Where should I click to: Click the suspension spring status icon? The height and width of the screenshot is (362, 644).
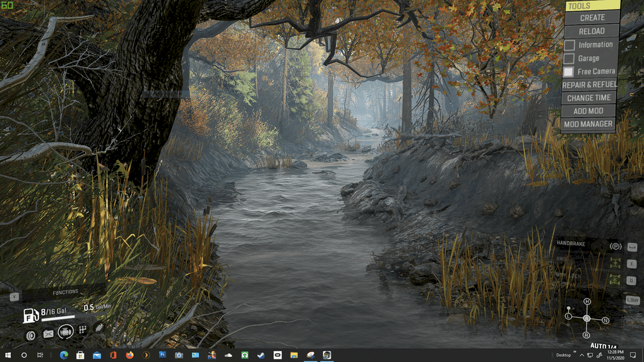(99, 328)
